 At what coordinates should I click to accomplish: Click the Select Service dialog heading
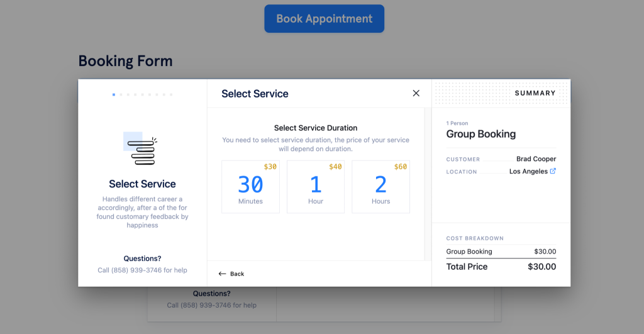click(255, 94)
